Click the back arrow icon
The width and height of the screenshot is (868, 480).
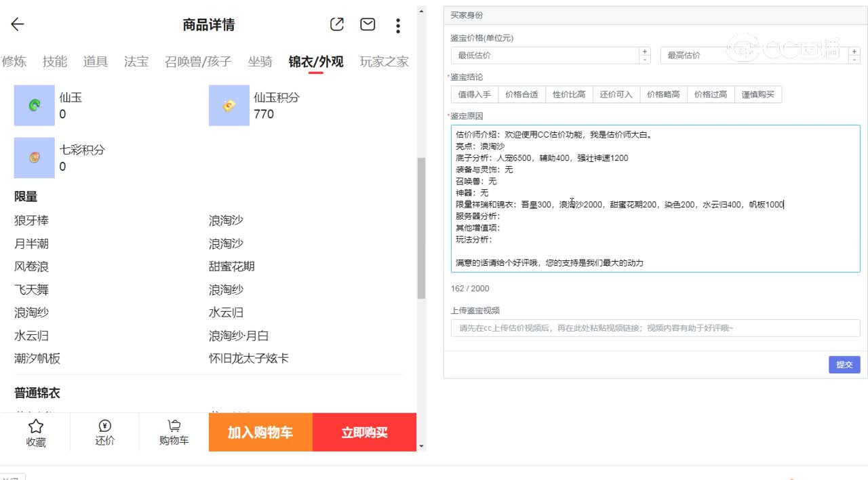18,25
